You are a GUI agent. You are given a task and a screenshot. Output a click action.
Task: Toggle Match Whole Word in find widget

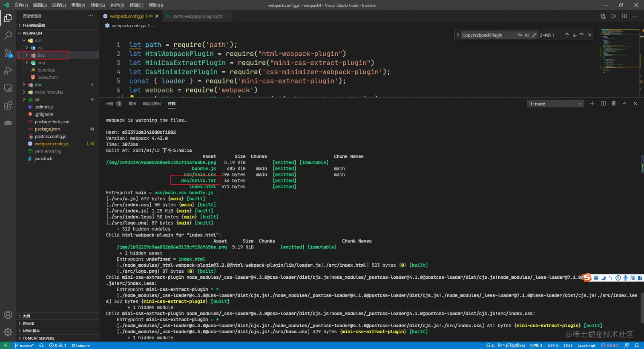[x=527, y=35]
